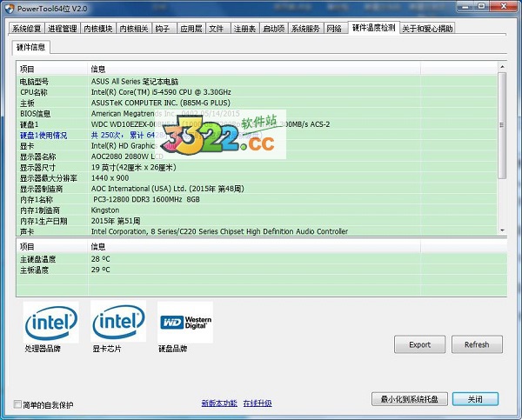
Task: Select the BIOS信息 row
Action: pyautogui.click(x=257, y=114)
